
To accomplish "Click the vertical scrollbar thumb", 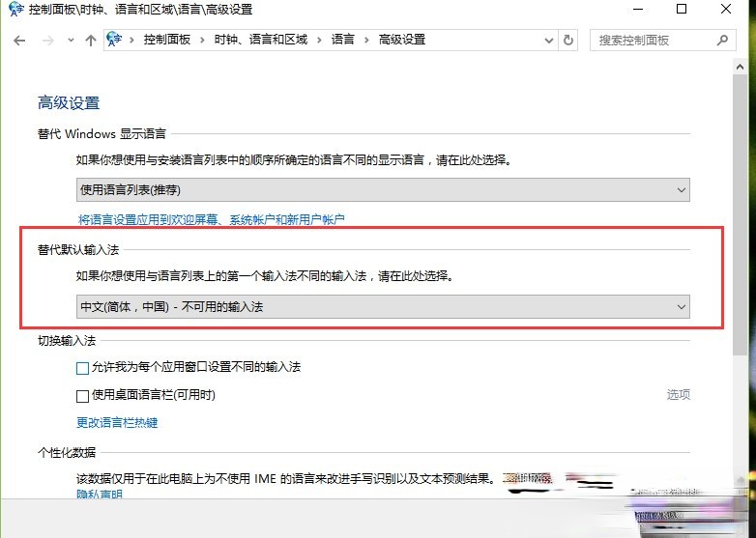I will pyautogui.click(x=741, y=215).
